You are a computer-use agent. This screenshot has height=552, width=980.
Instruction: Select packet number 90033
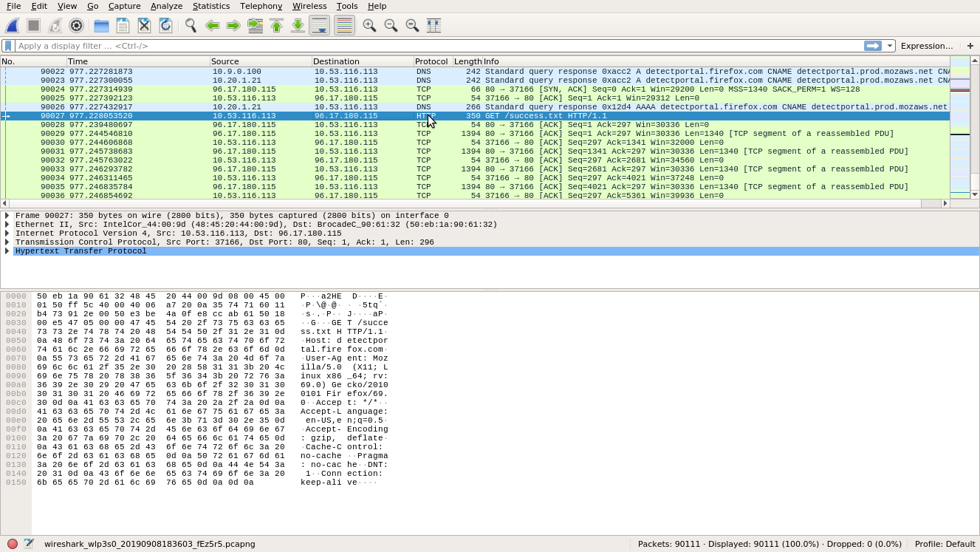tap(475, 169)
